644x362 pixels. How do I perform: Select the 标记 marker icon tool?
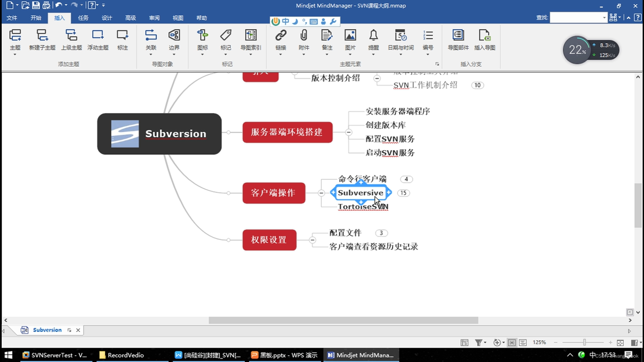pos(226,39)
